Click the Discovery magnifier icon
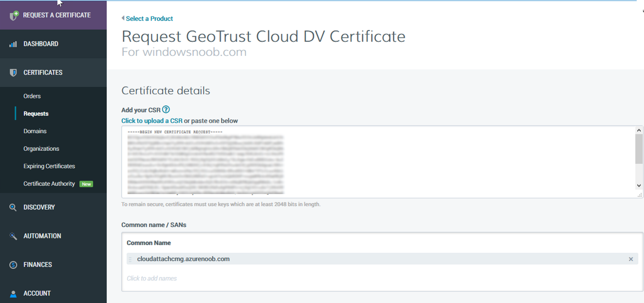This screenshot has height=303, width=644. click(x=14, y=207)
